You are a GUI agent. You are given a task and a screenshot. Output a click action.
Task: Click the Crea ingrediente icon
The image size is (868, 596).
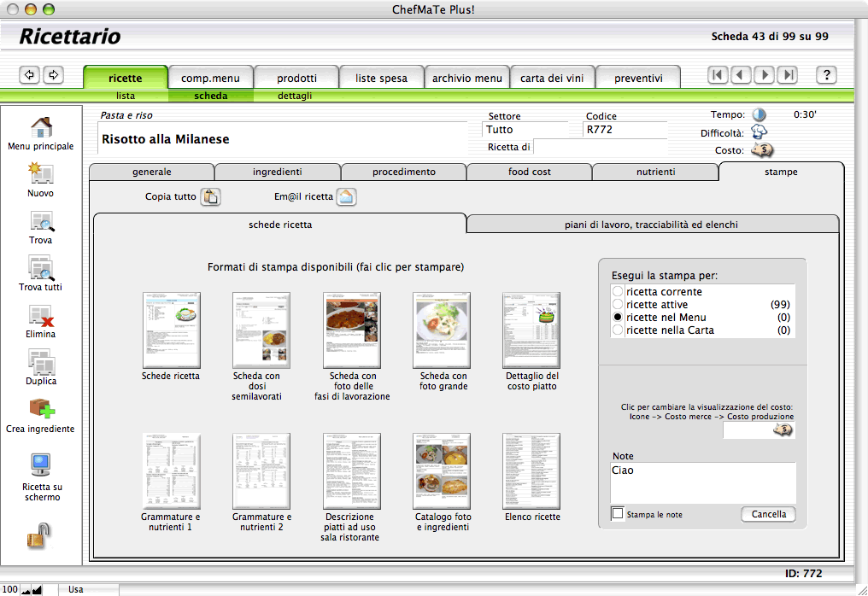[x=42, y=409]
